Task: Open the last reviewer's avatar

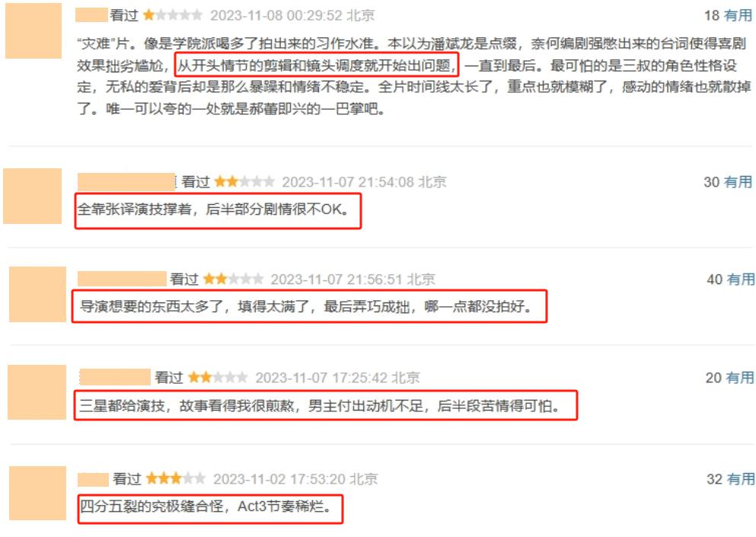Action: click(x=37, y=493)
